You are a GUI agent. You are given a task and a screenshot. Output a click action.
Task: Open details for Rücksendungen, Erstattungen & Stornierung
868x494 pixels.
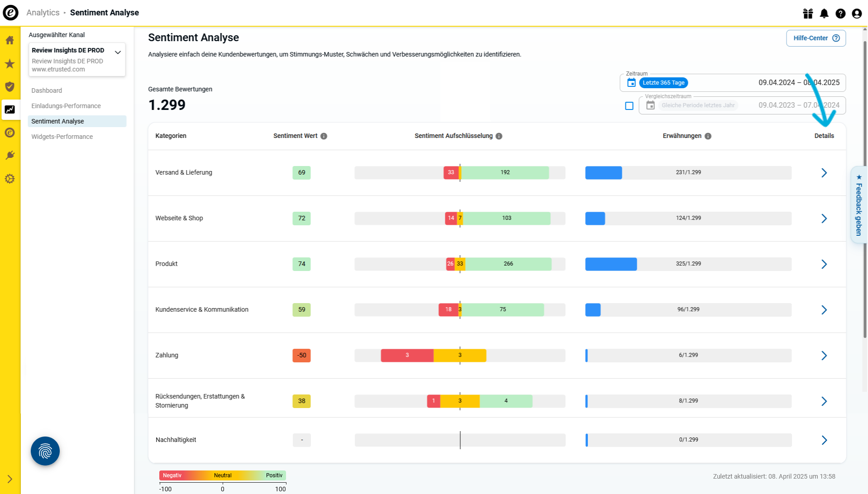pyautogui.click(x=824, y=401)
